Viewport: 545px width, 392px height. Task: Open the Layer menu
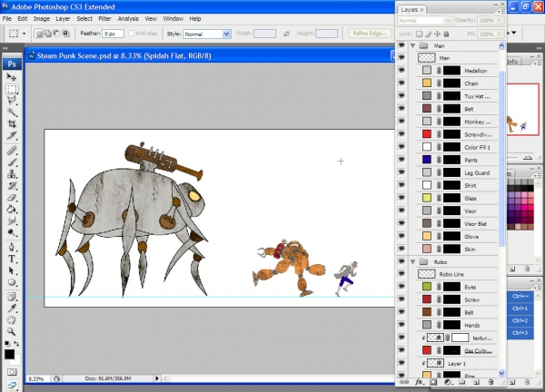(x=63, y=19)
